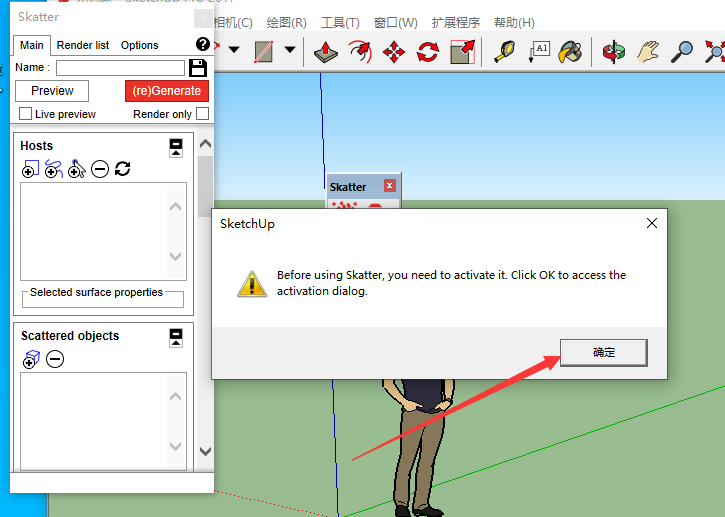Select the Move tool
The height and width of the screenshot is (517, 725).
394,51
